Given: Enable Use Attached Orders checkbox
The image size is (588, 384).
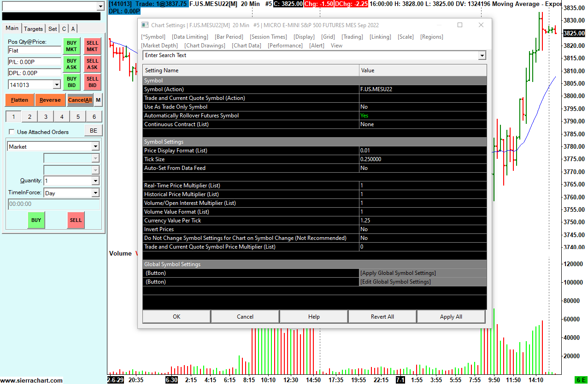Looking at the screenshot, I should 12,132.
